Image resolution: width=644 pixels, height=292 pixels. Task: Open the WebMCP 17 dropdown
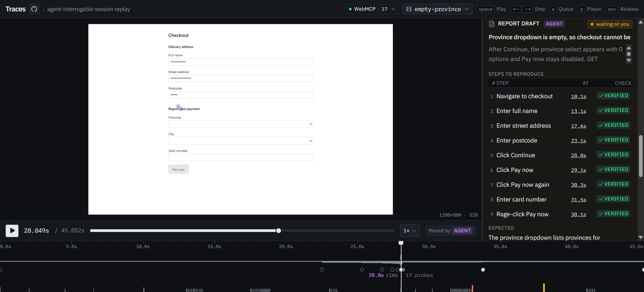(372, 9)
